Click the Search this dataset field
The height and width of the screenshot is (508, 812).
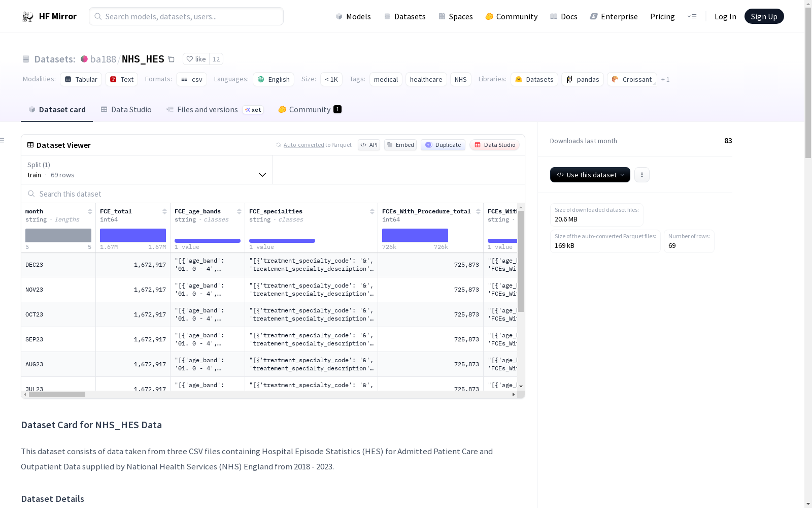click(273, 194)
